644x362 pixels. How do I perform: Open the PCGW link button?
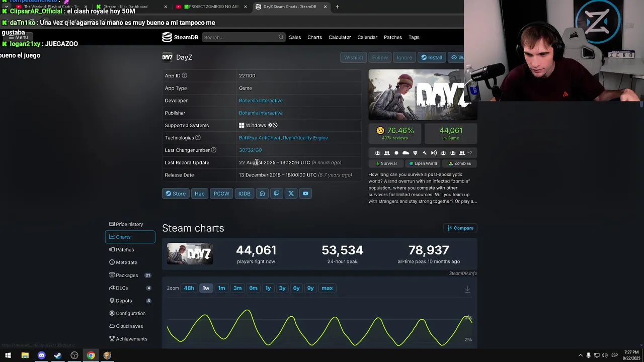click(221, 194)
